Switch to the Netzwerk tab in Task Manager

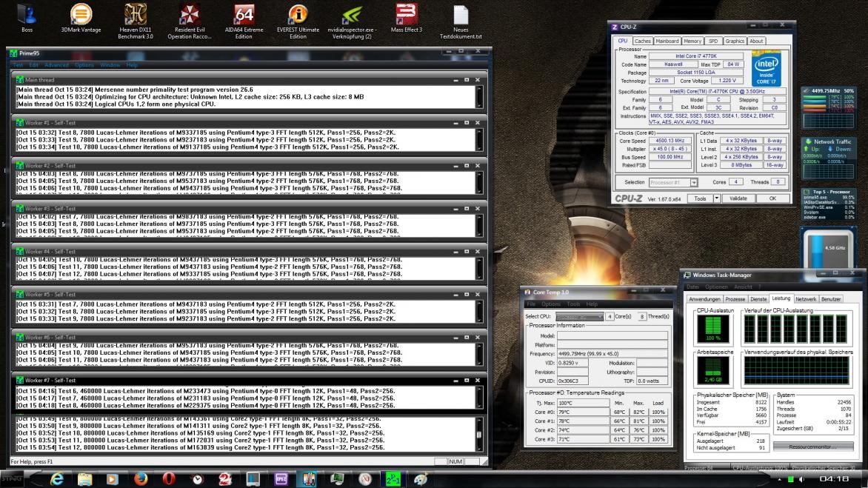[x=806, y=299]
